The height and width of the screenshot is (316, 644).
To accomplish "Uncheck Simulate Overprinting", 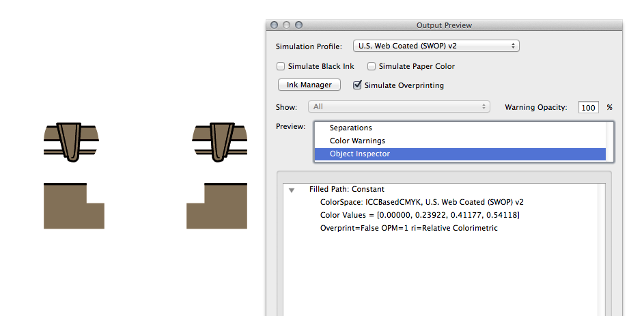I will [357, 85].
